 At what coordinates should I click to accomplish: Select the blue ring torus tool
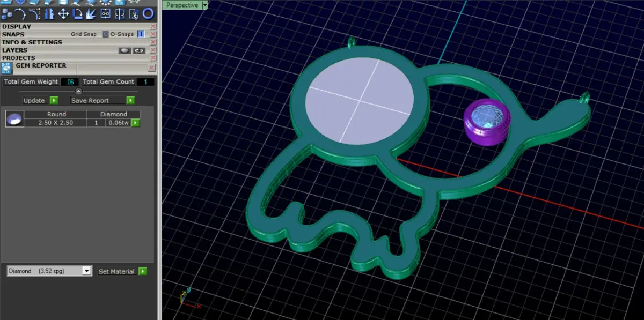(148, 14)
